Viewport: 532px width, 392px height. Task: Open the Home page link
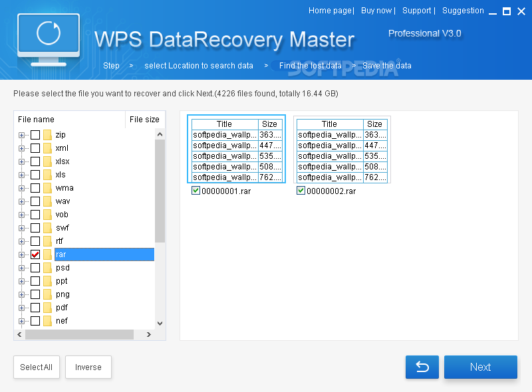(x=330, y=11)
